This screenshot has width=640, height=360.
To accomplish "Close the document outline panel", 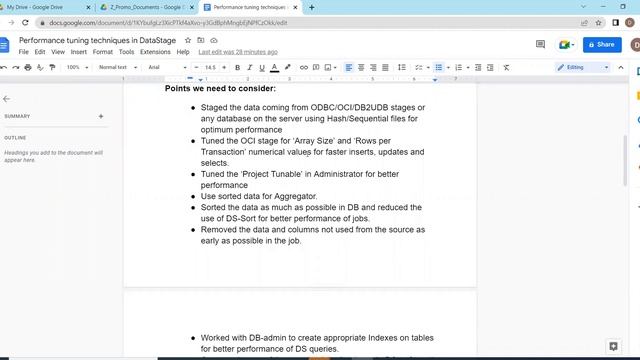I will (x=7, y=99).
